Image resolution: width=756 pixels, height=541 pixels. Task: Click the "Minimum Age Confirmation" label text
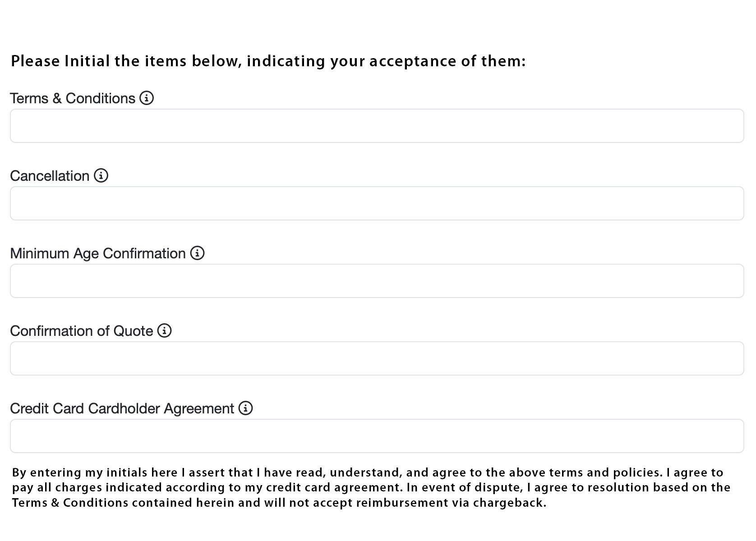pyautogui.click(x=98, y=253)
